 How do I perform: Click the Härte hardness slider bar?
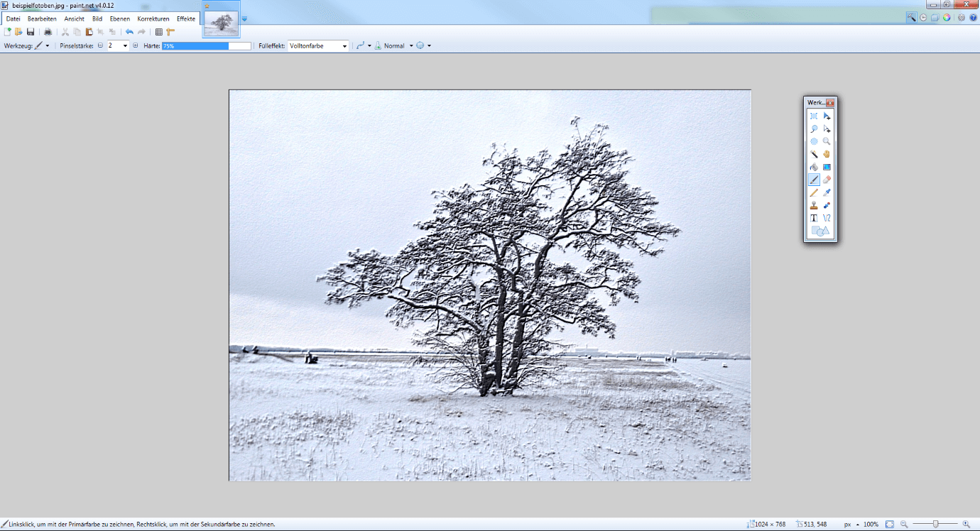coord(206,46)
